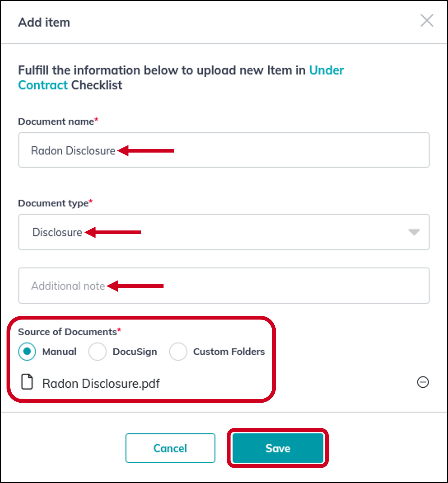Open the Under Contract checklist link
This screenshot has width=448, height=483.
coord(326,70)
